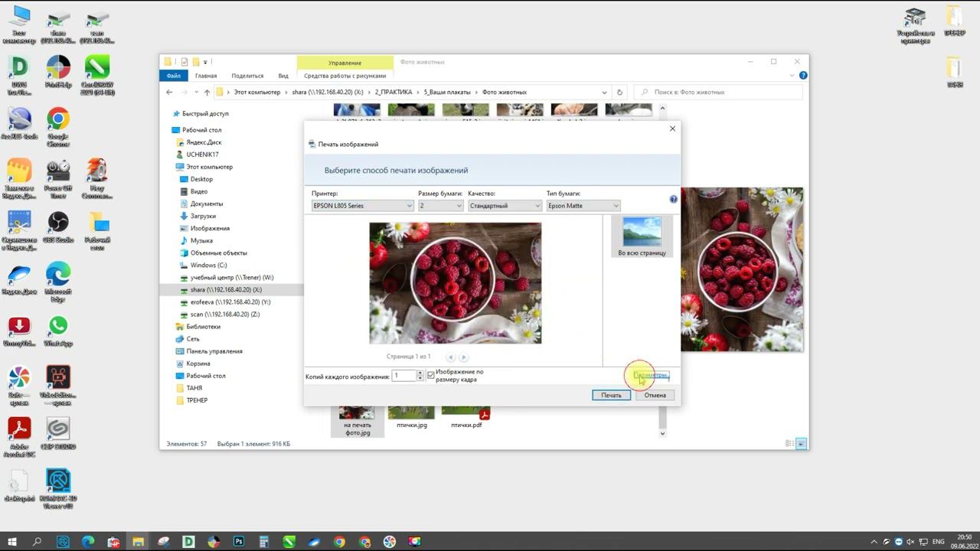
Task: Open WhatsApp desktop icon
Action: [58, 331]
